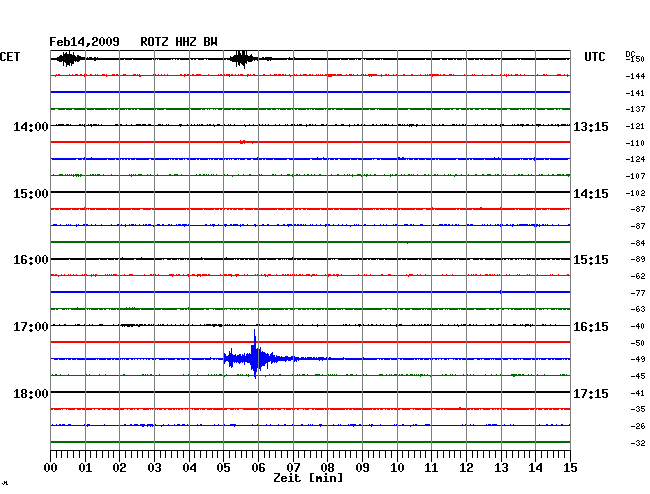This screenshot has width=650, height=494.
Task: Select the DC offset value -150
Action: click(x=635, y=59)
